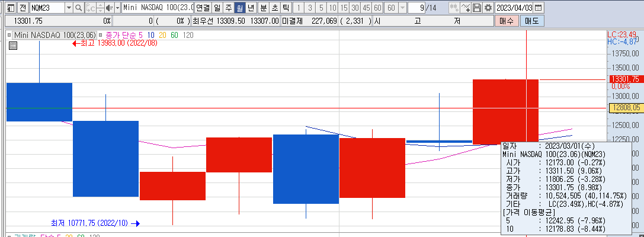Click the 종가 13301.75 (8.98%) tooltip row
This screenshot has height=237, width=644.
[x=553, y=187]
